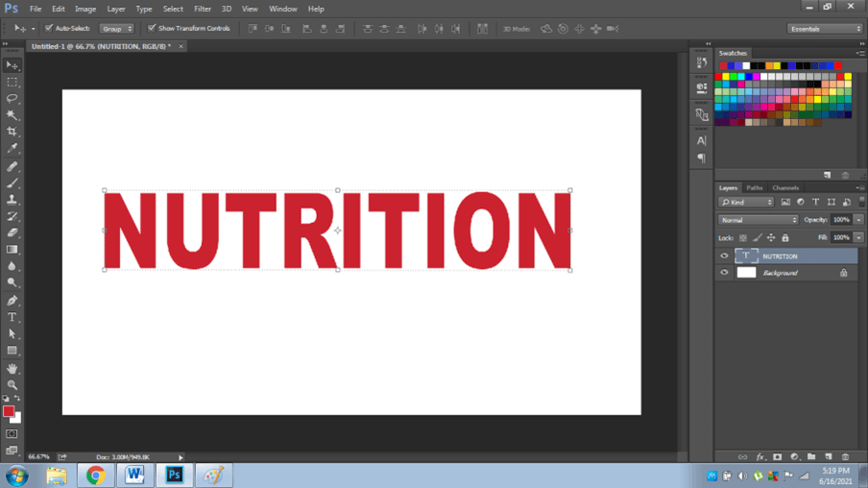The height and width of the screenshot is (488, 868).
Task: Open the layer Kind filter dropdown
Action: click(746, 202)
